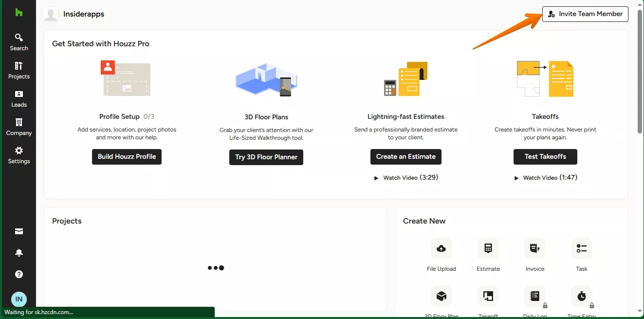Viewport: 644px width, 319px height.
Task: Open Search from the left sidebar
Action: [19, 42]
